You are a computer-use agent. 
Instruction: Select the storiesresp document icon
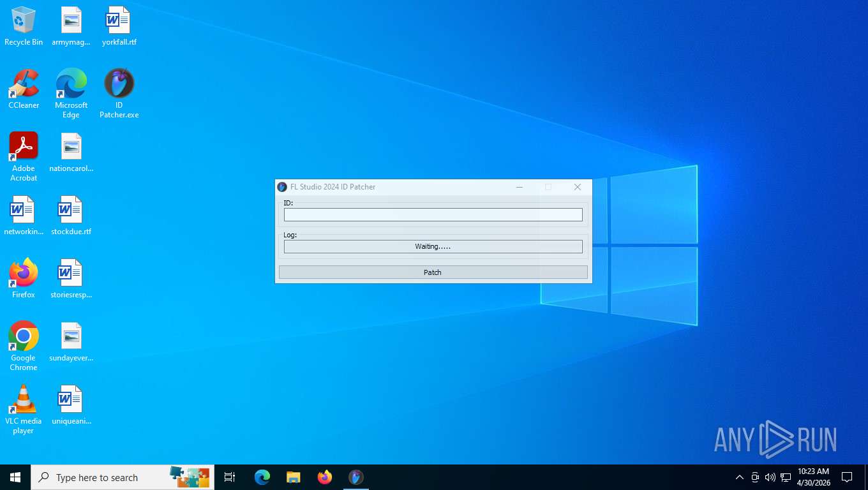(71, 279)
